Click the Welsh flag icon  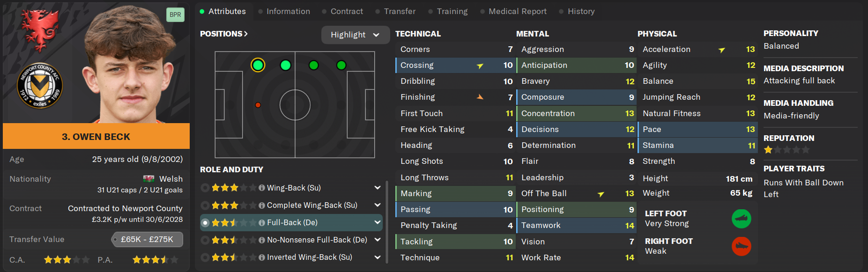[148, 179]
